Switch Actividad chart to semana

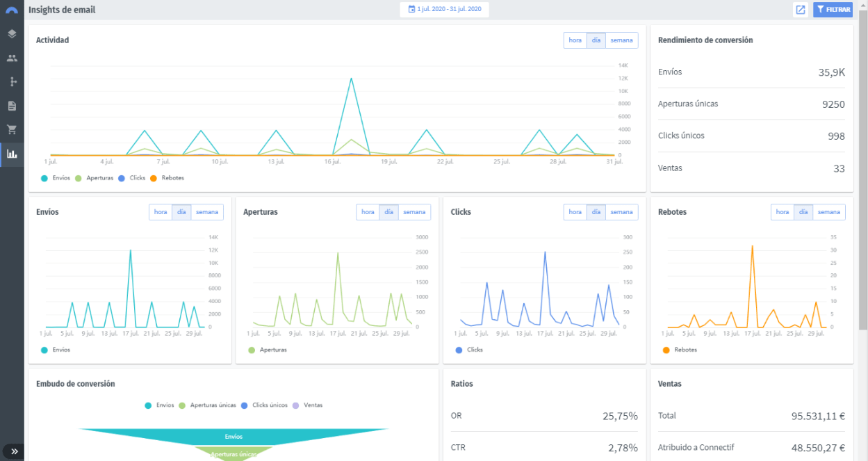622,40
